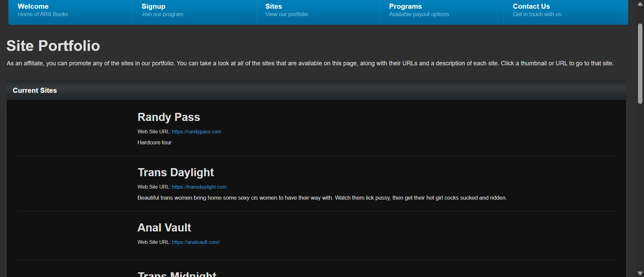This screenshot has height=277, width=644.
Task: Open the Contact Us tab
Action: pyautogui.click(x=566, y=12)
